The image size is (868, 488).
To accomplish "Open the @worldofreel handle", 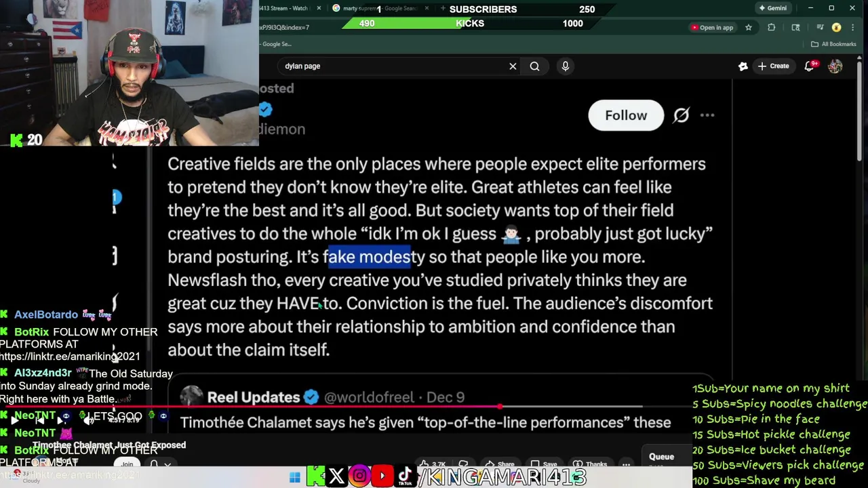I will coord(368,397).
